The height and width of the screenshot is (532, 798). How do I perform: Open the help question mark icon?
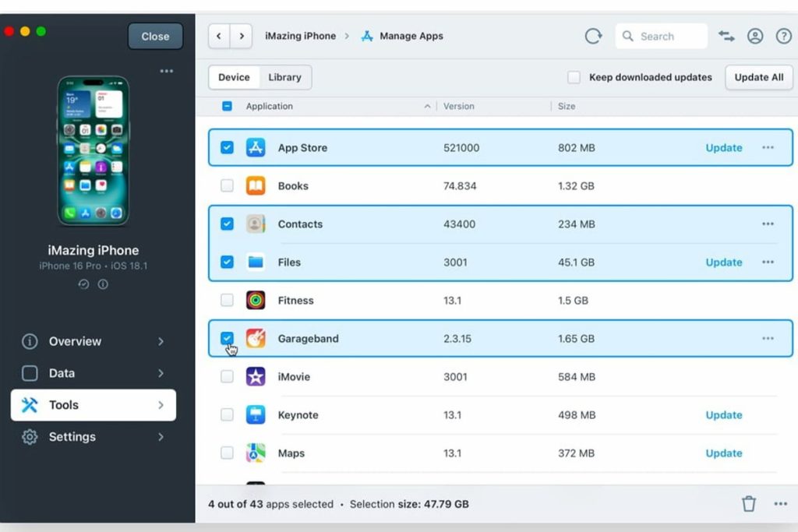tap(784, 36)
